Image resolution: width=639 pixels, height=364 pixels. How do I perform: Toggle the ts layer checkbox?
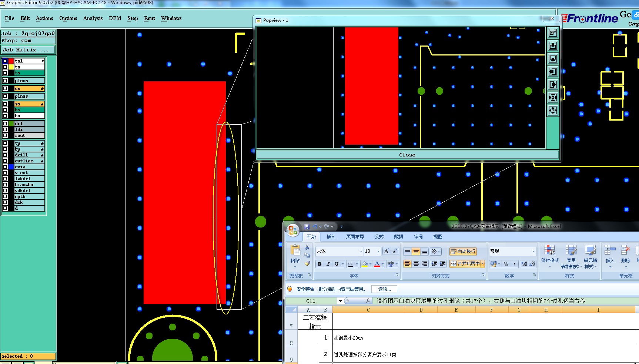(x=5, y=73)
